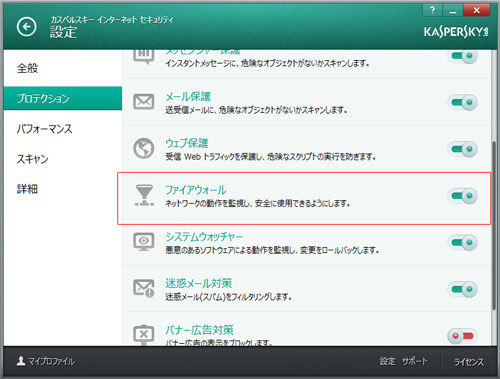This screenshot has width=500, height=379.
Task: Click the System Watcher monitor icon
Action: pyautogui.click(x=144, y=242)
